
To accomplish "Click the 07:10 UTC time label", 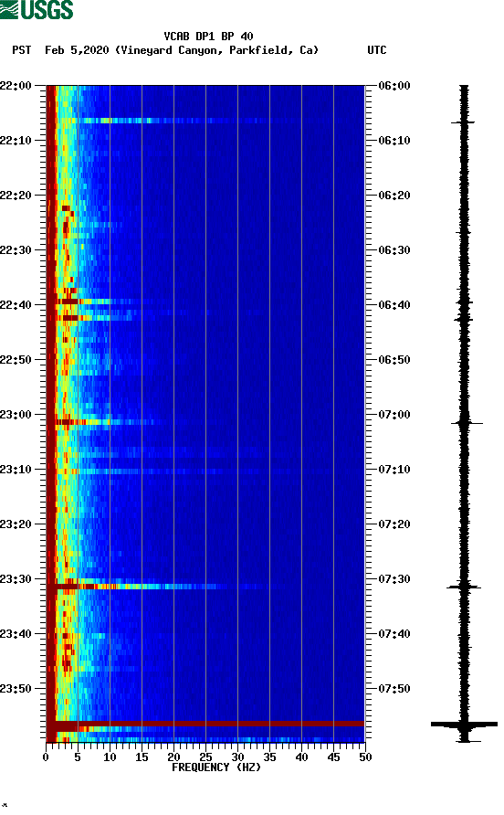I will click(x=394, y=470).
